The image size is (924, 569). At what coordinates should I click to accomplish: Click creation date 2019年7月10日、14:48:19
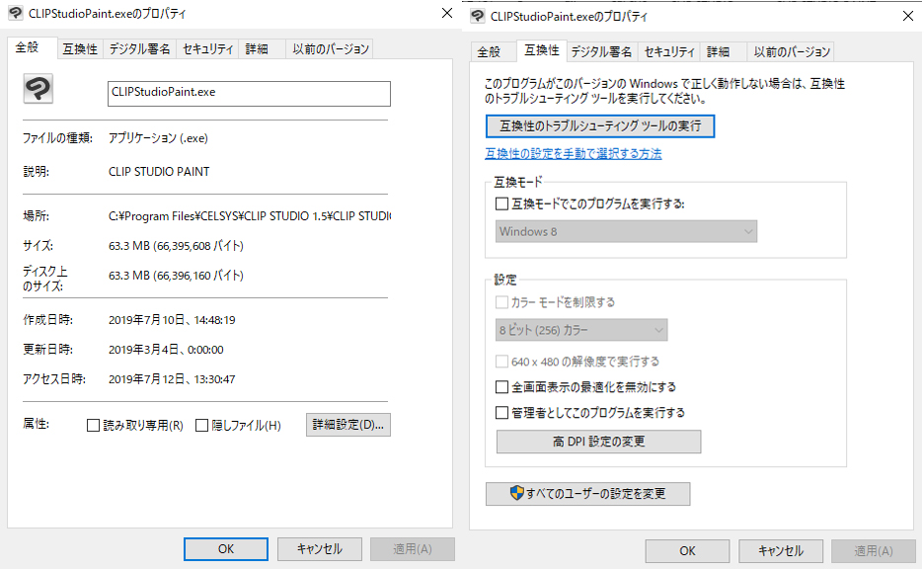point(172,320)
